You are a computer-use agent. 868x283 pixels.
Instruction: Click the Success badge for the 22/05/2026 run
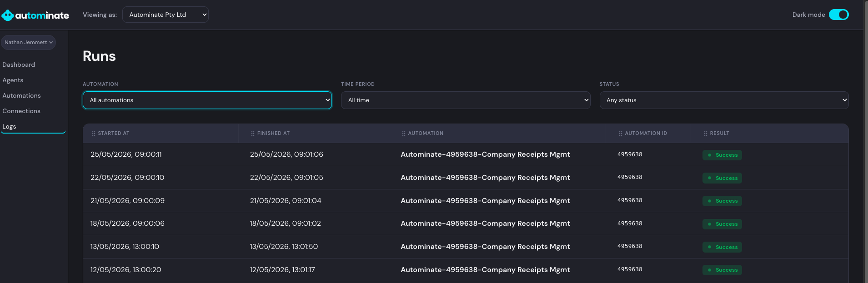[722, 178]
